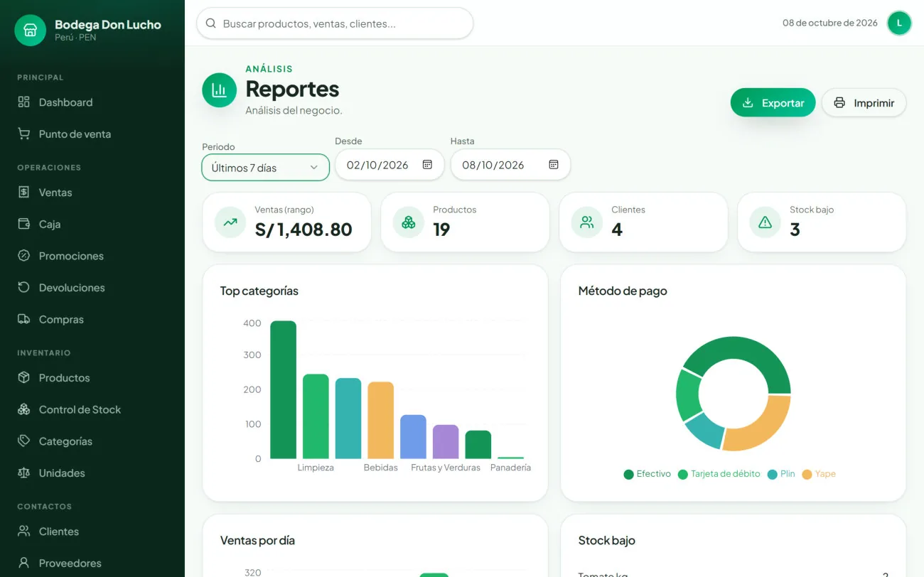
Task: Click the search magnifier icon
Action: (x=210, y=23)
